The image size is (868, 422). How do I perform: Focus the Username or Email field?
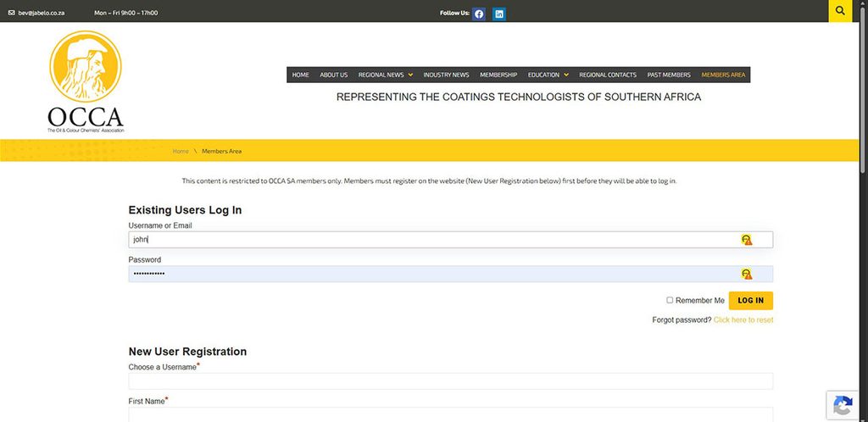pyautogui.click(x=451, y=240)
